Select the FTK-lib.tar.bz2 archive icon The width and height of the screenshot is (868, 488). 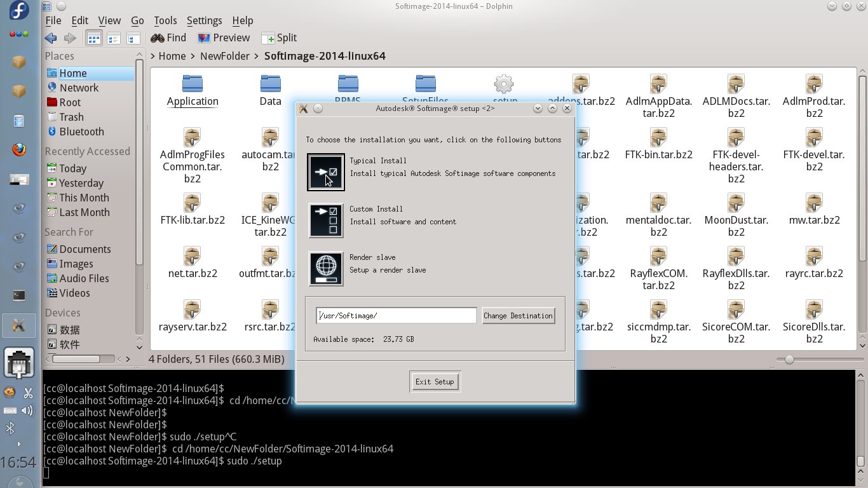tap(193, 202)
